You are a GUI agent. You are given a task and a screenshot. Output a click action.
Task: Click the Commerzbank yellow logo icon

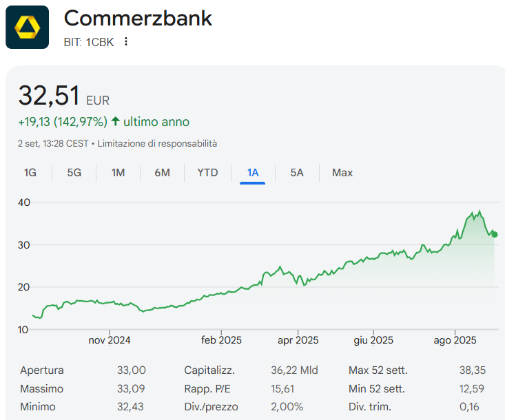[x=28, y=28]
